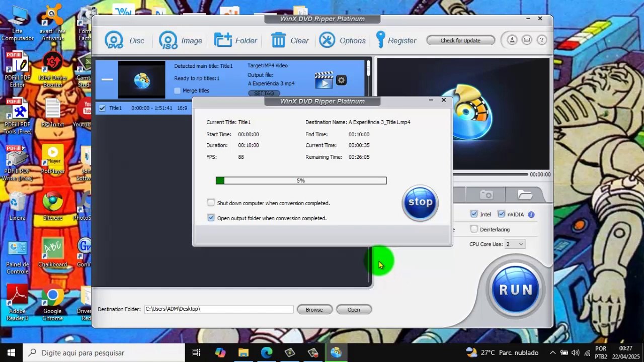Open the R@1n.txt desktop file
Viewport: 644px width, 362px height.
53,113
